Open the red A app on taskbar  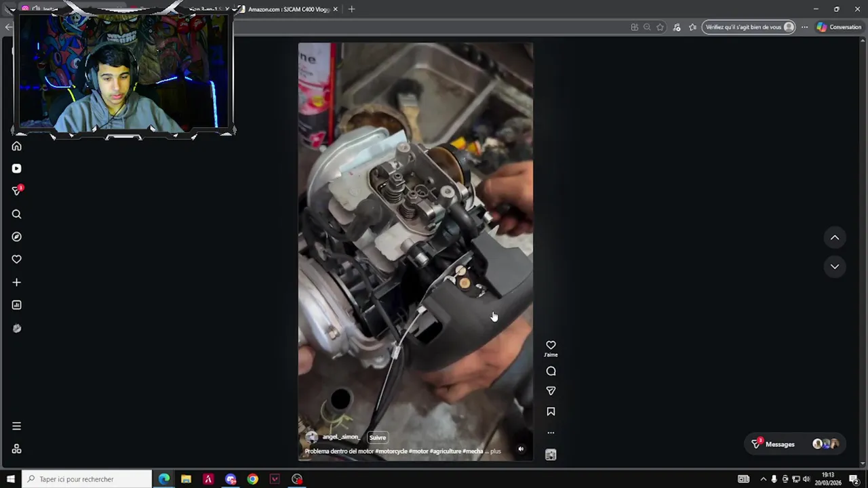(208, 479)
